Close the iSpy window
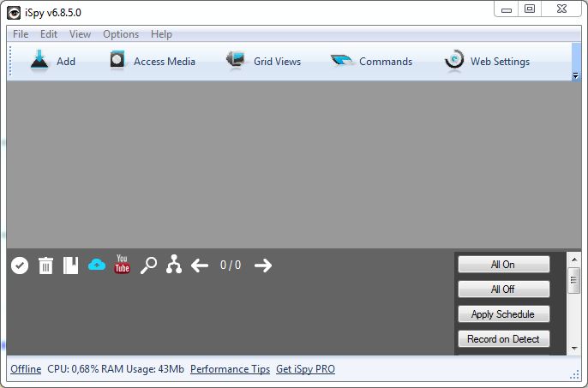Screen dimensions: 588x388 click(561, 9)
